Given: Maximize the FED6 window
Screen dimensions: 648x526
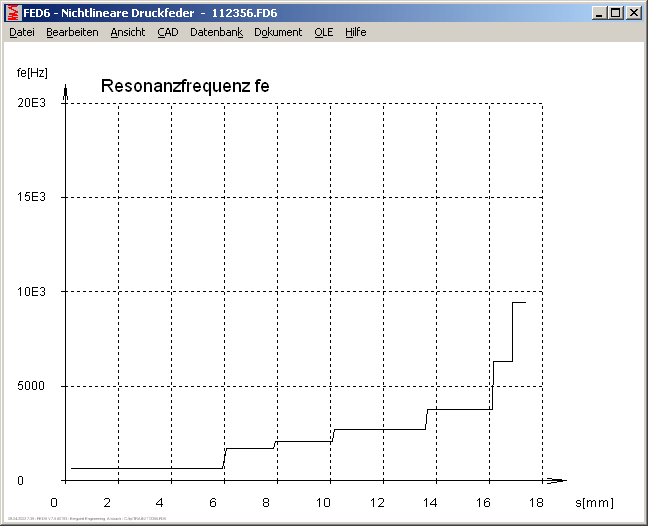Looking at the screenshot, I should 615,13.
